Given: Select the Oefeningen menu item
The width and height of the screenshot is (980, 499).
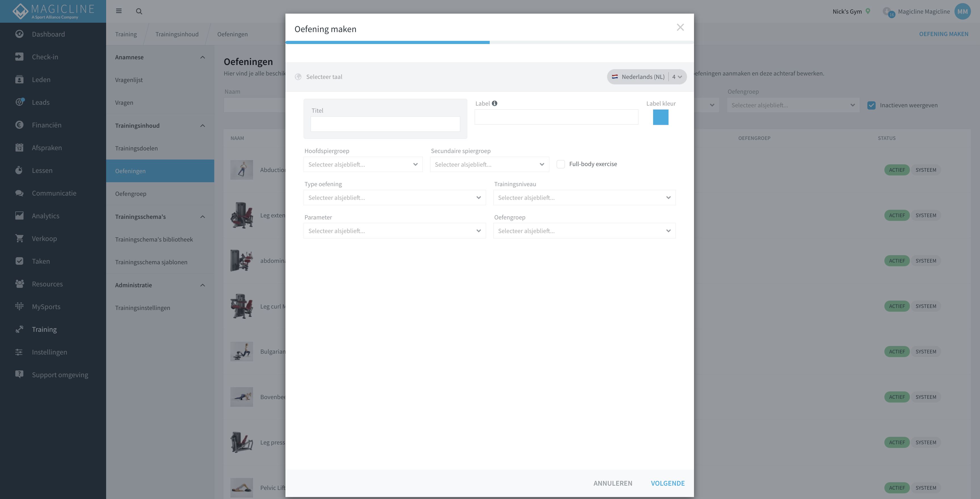Looking at the screenshot, I should pyautogui.click(x=160, y=171).
